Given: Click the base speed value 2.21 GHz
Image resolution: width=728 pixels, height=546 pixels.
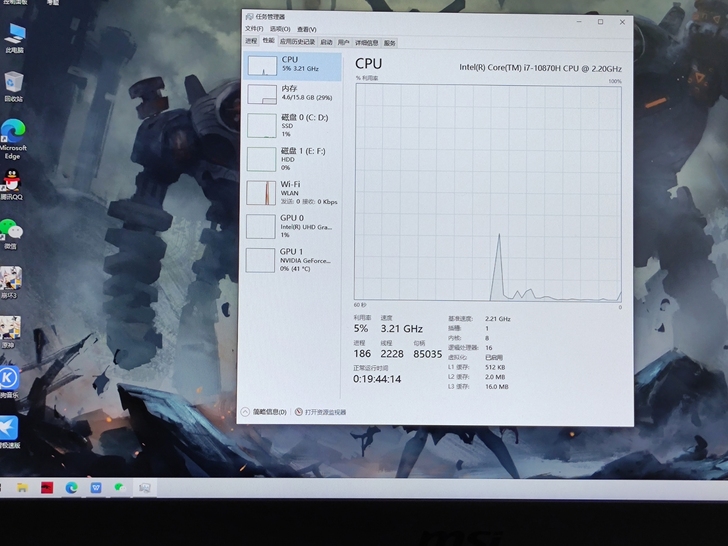Looking at the screenshot, I should 498,319.
